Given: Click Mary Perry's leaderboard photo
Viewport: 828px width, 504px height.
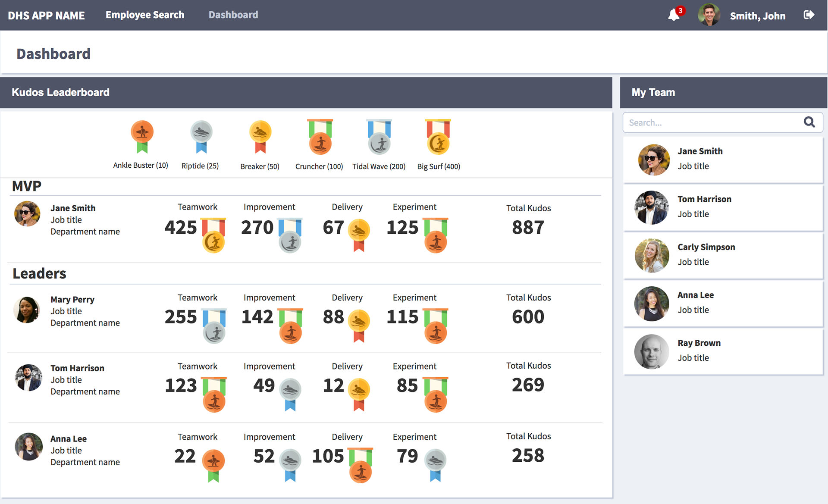Looking at the screenshot, I should point(27,310).
